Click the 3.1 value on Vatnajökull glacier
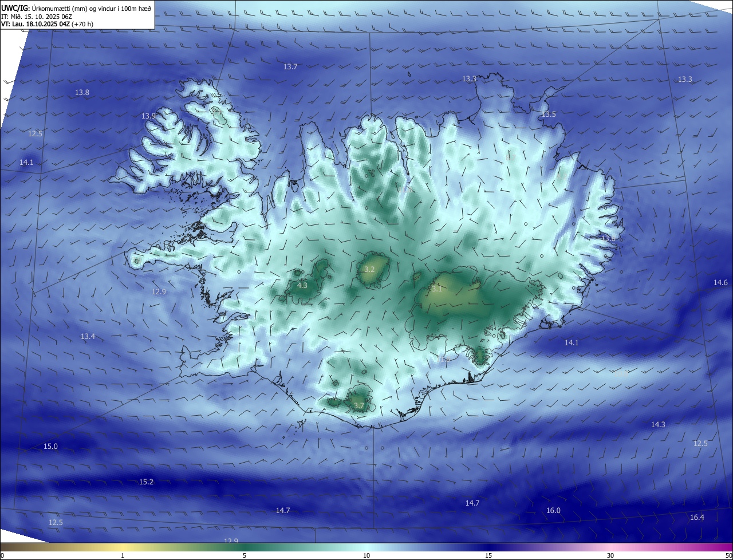 pyautogui.click(x=437, y=289)
